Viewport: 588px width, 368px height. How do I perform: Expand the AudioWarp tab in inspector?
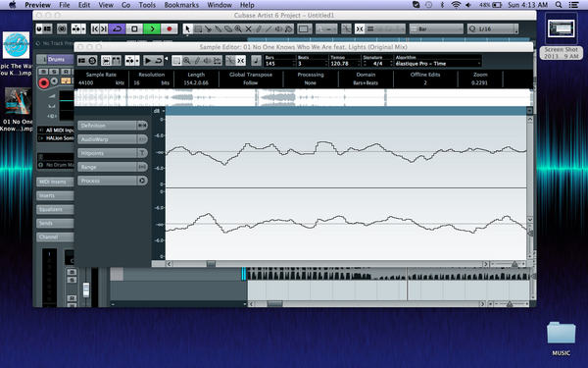(113, 139)
